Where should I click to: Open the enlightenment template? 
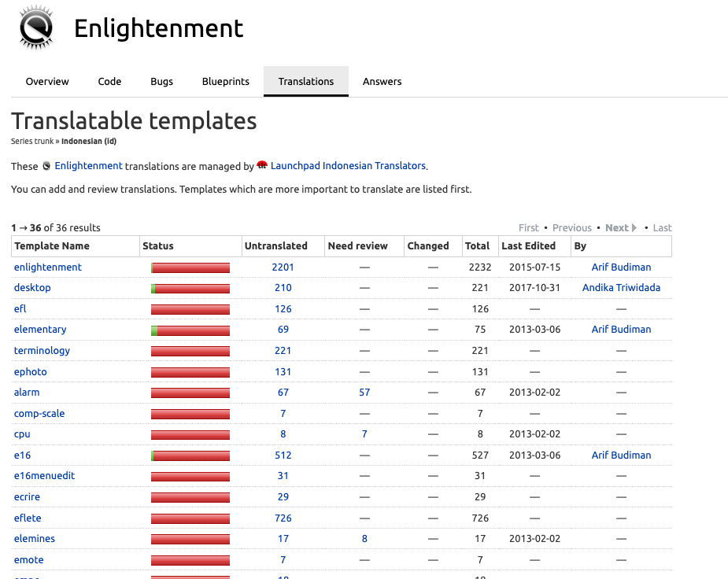48,267
